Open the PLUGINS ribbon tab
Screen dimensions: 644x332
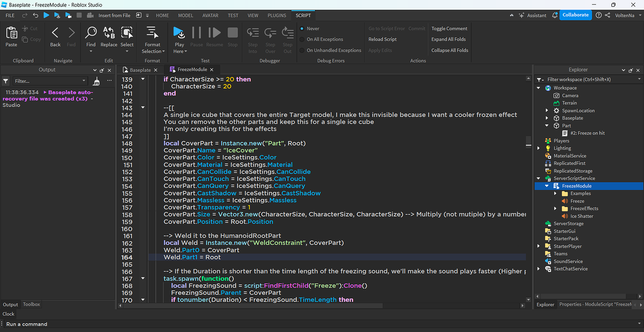click(x=277, y=15)
